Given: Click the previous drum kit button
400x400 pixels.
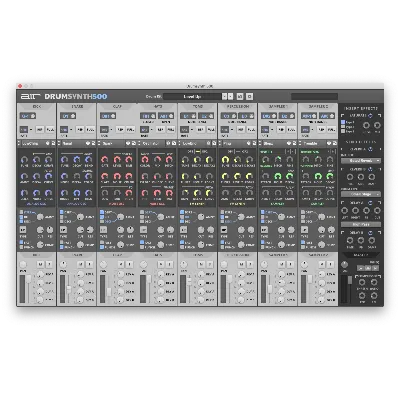Looking at the screenshot, I should [x=225, y=97].
